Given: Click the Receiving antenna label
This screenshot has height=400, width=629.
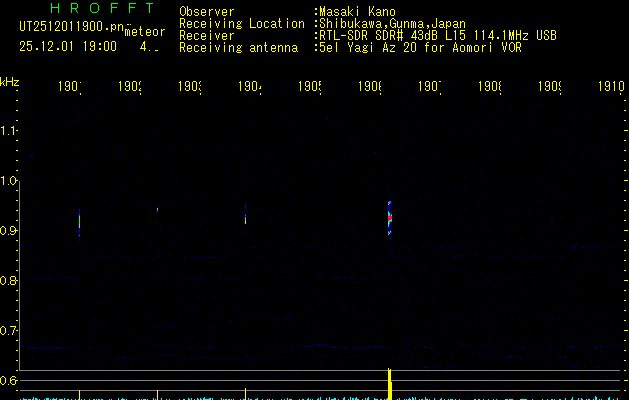Looking at the screenshot, I should [238, 48].
